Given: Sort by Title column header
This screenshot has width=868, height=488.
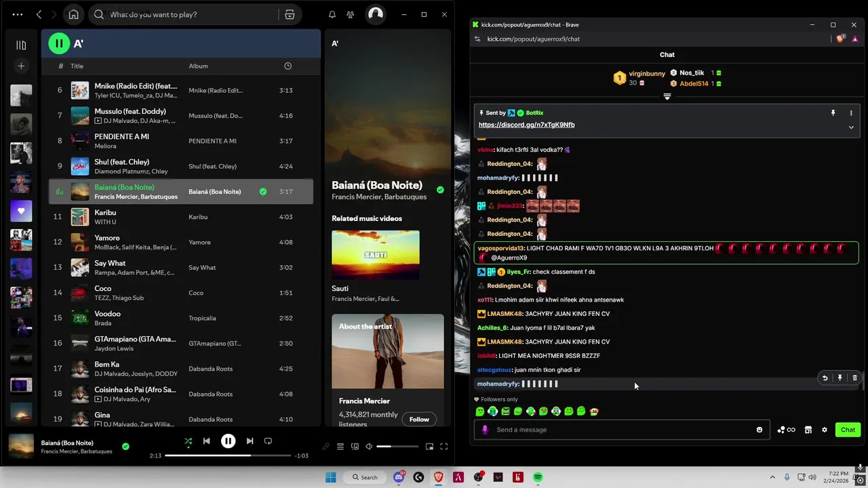Looking at the screenshot, I should [77, 66].
